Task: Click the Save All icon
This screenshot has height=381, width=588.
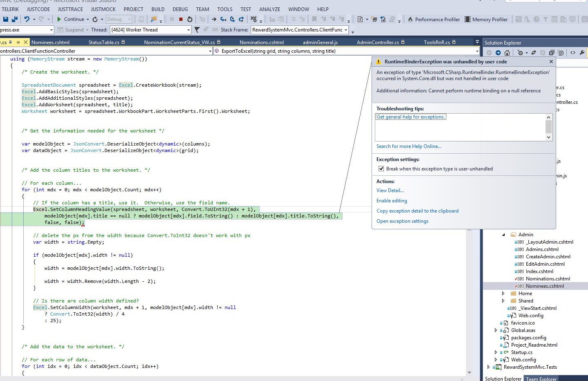Action: (15, 19)
